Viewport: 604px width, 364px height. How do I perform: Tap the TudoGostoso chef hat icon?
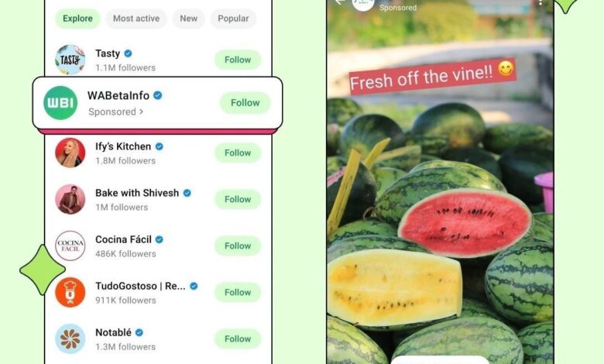(70, 292)
